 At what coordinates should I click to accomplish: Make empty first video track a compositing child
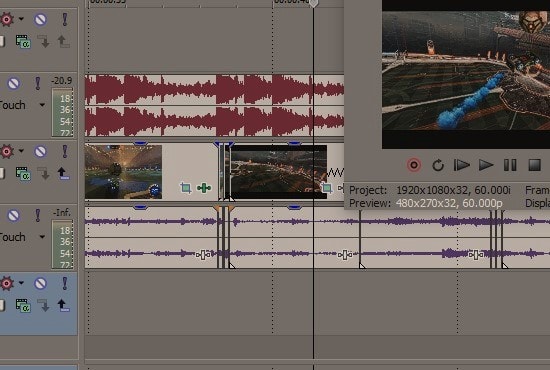[x=43, y=41]
